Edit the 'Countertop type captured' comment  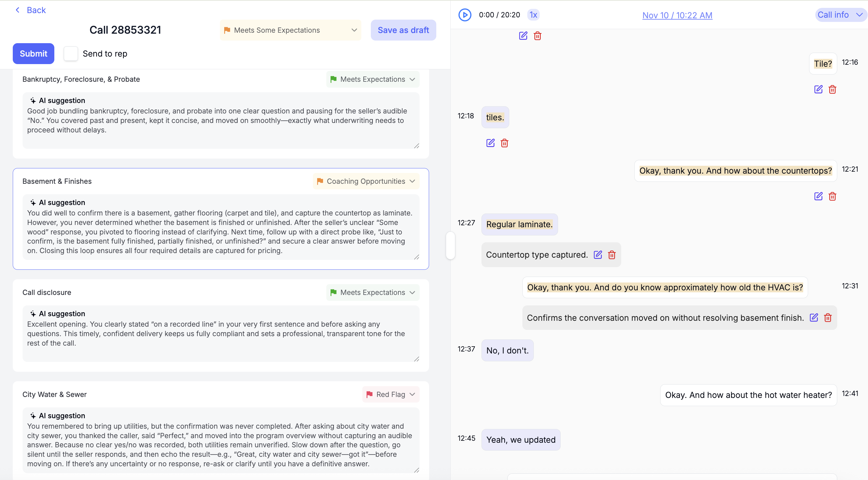(x=598, y=255)
